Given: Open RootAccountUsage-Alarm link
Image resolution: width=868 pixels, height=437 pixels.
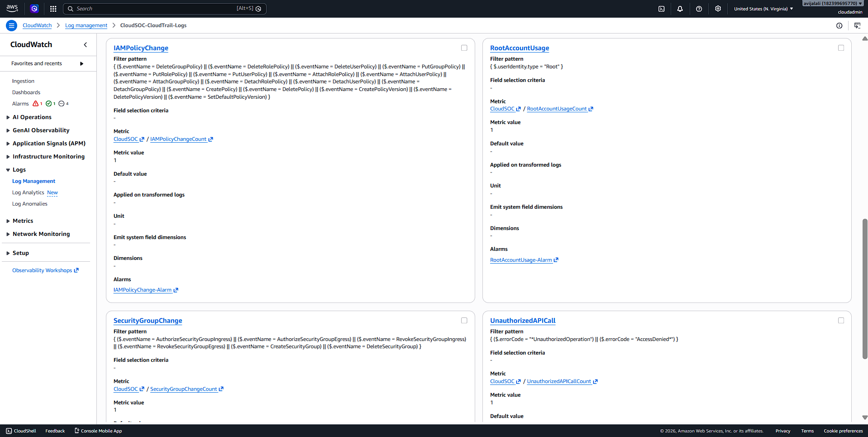Looking at the screenshot, I should click(524, 260).
